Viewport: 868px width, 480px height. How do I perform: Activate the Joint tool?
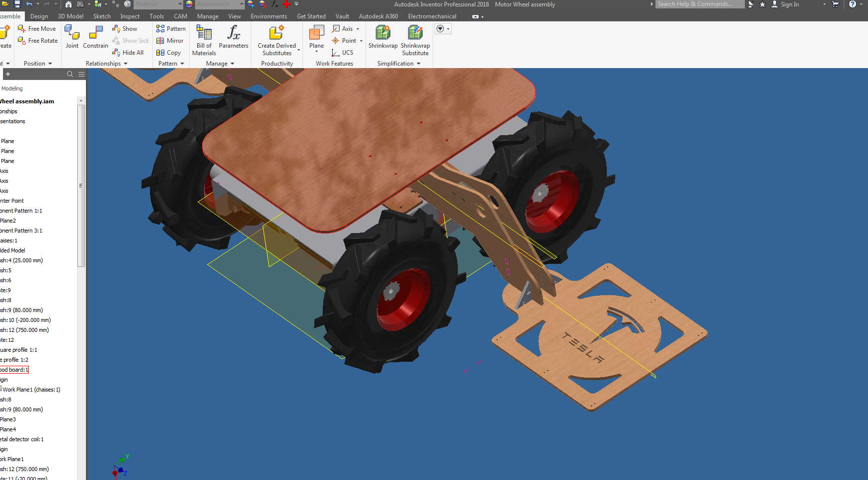tap(72, 37)
